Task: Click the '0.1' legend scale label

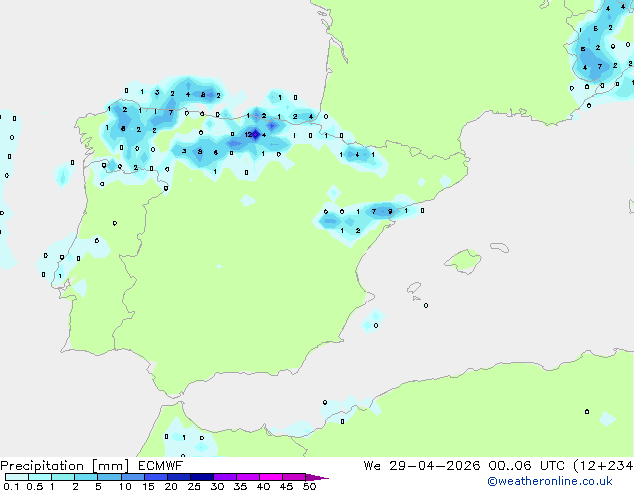Action: pyautogui.click(x=11, y=486)
